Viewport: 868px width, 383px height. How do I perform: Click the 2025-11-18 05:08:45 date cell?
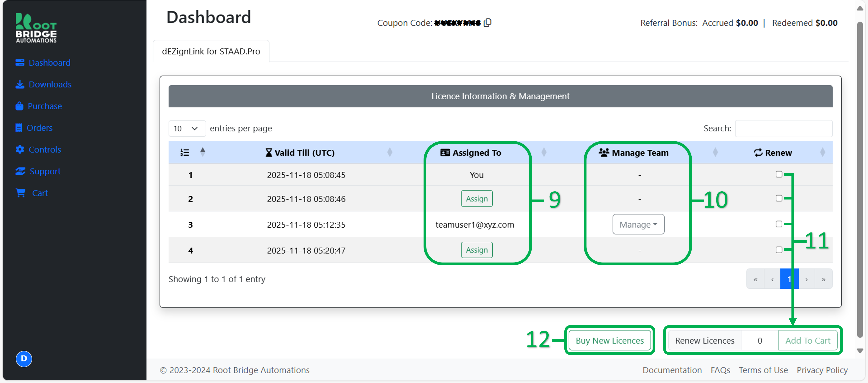coord(306,175)
